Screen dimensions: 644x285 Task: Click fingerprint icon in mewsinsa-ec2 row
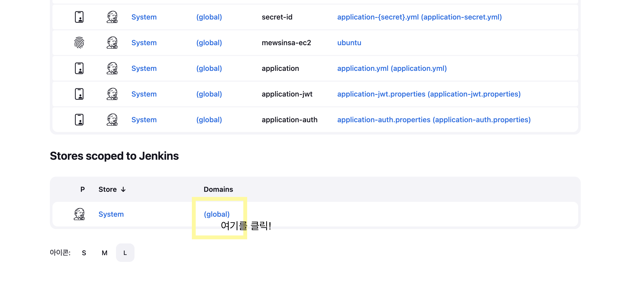click(79, 43)
